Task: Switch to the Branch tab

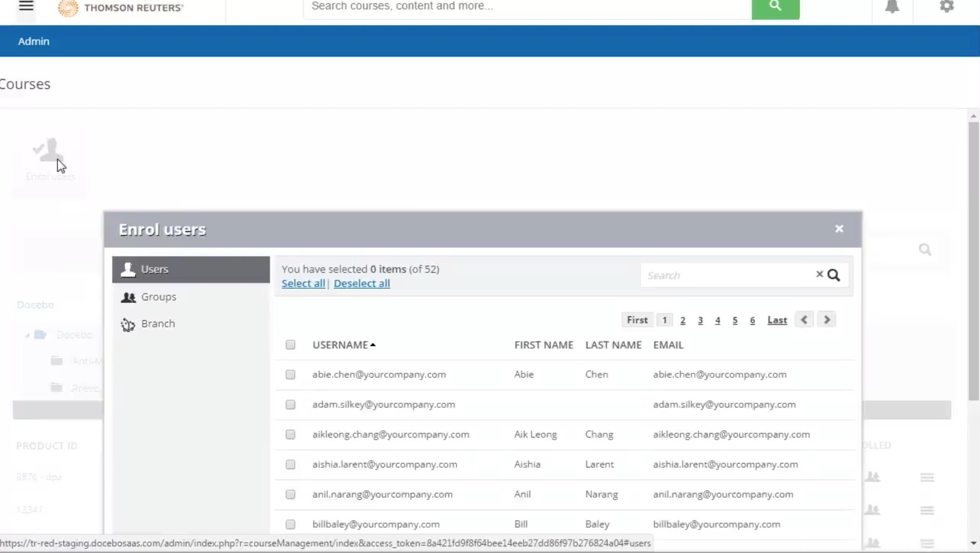Action: coord(158,324)
